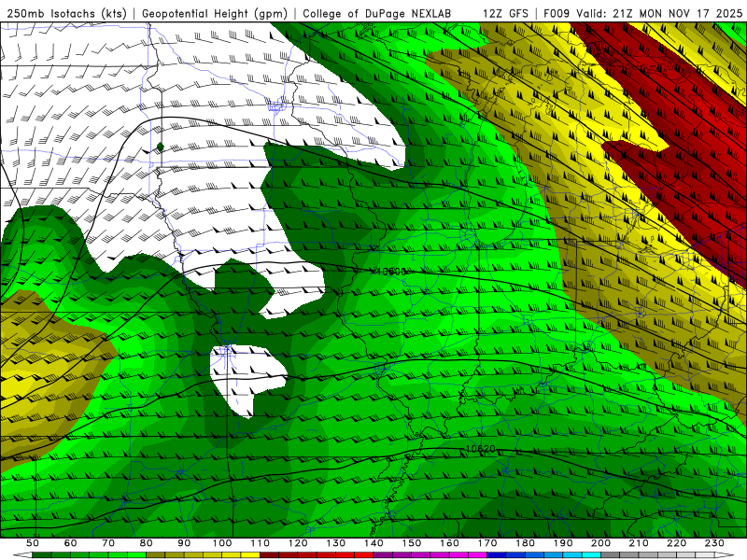This screenshot has width=747, height=560.
Task: Click the 10500 height contour label
Action: [390, 272]
